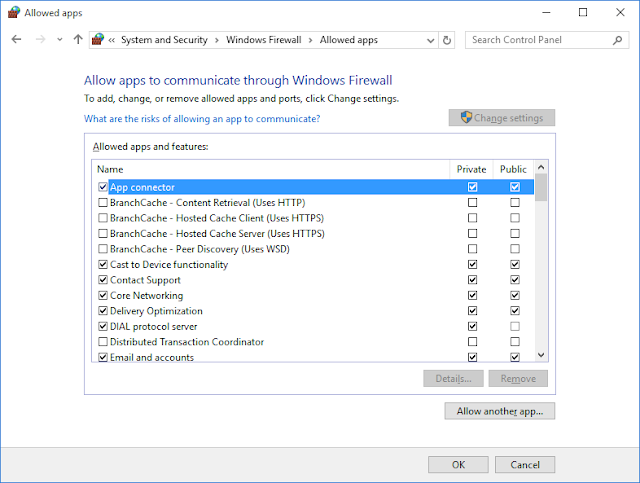640x483 pixels.
Task: Focus the Search Control Panel field
Action: pyautogui.click(x=547, y=40)
